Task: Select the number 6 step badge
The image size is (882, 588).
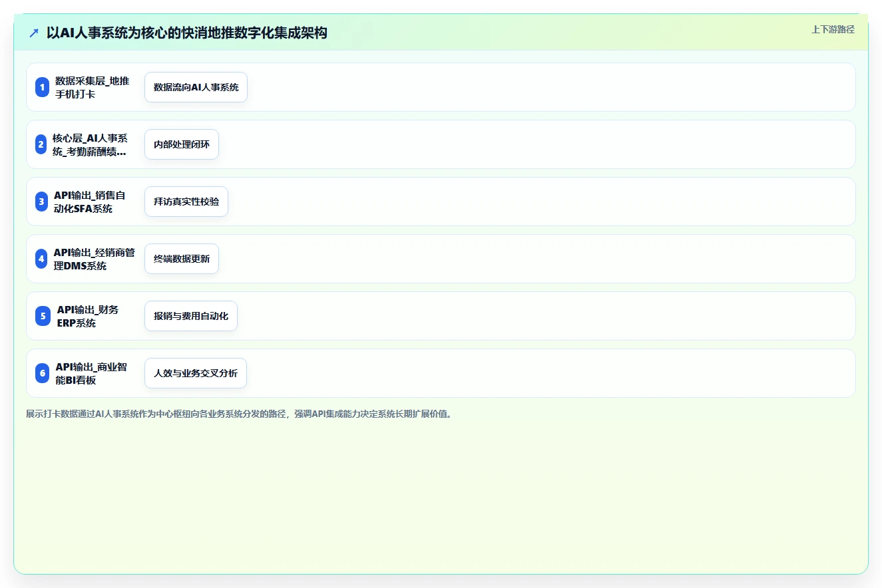Action: click(43, 373)
